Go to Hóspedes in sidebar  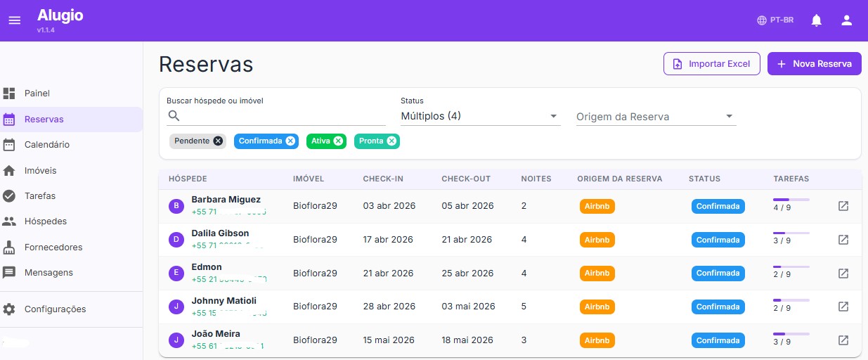pos(72,221)
